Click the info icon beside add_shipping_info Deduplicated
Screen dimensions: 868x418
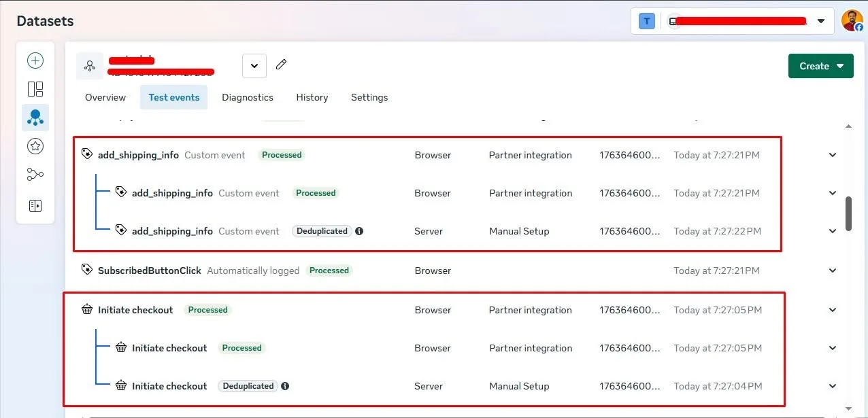359,231
